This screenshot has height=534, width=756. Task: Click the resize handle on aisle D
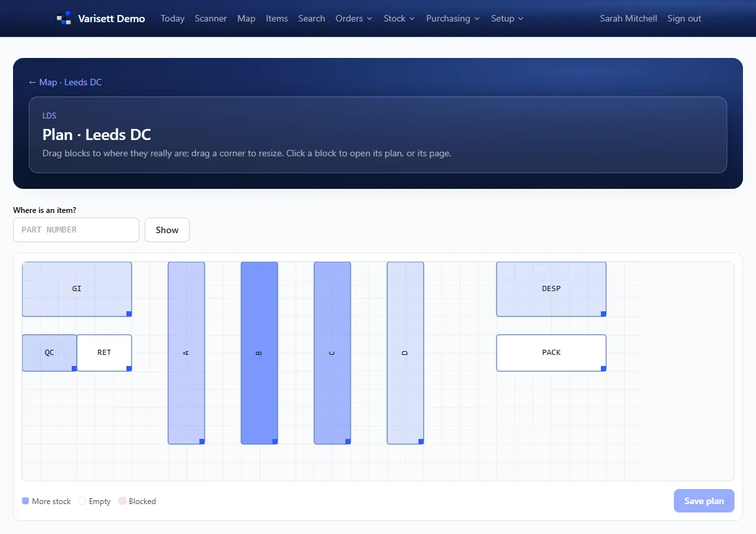pyautogui.click(x=421, y=442)
